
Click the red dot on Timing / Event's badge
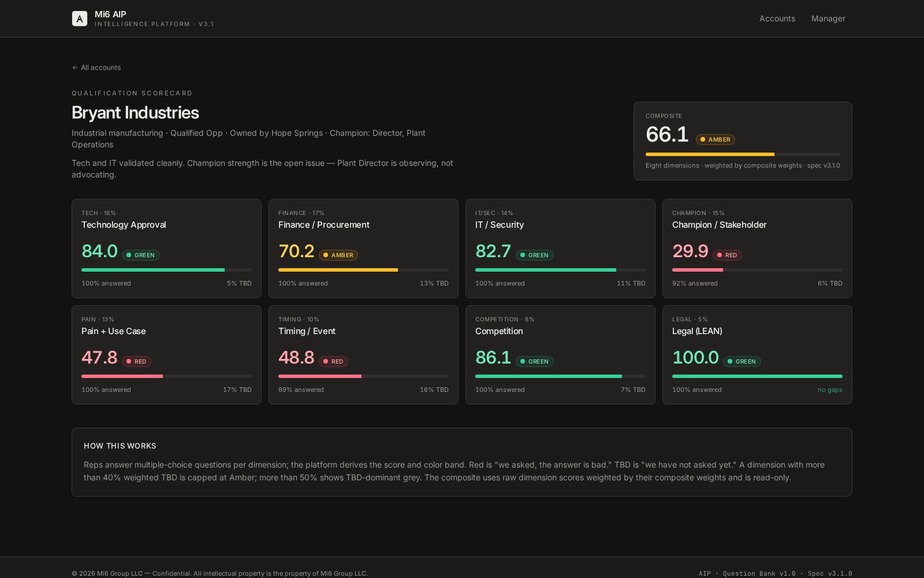(325, 361)
